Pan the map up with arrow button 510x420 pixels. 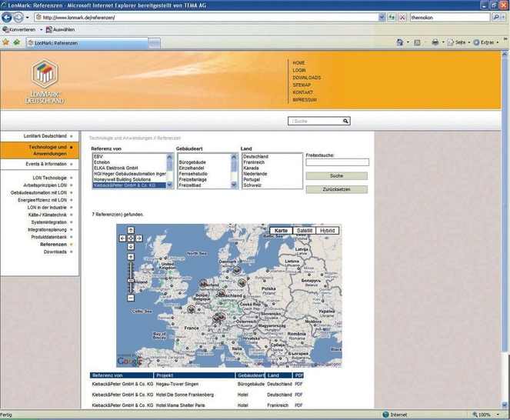point(131,230)
